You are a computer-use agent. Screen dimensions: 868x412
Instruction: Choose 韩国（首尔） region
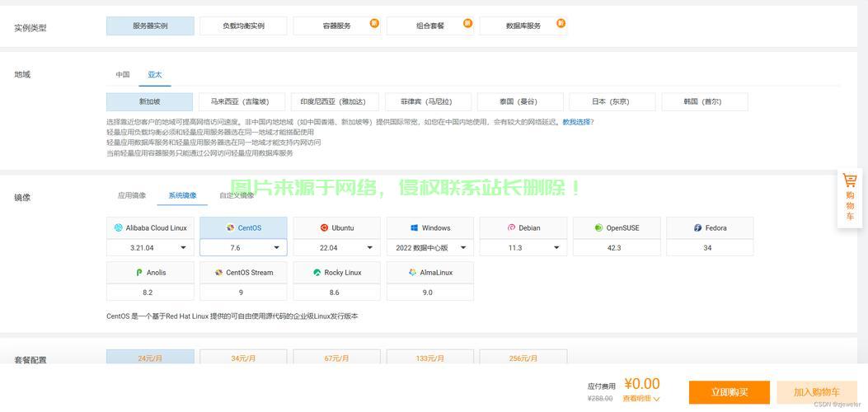(x=705, y=101)
